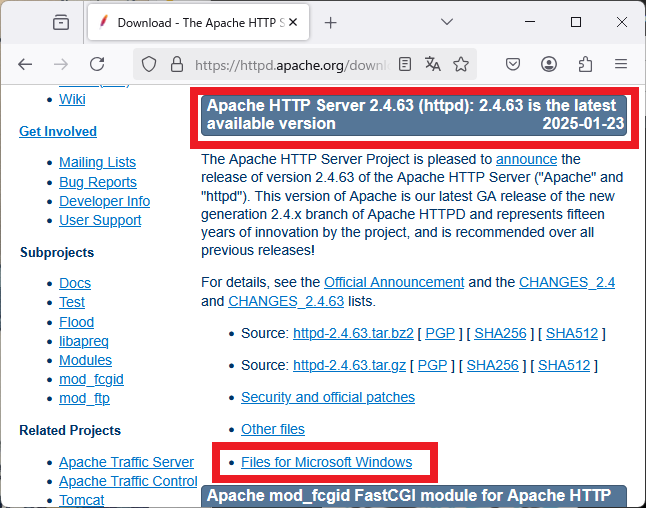
Task: Open the Wiki link
Action: (x=72, y=99)
